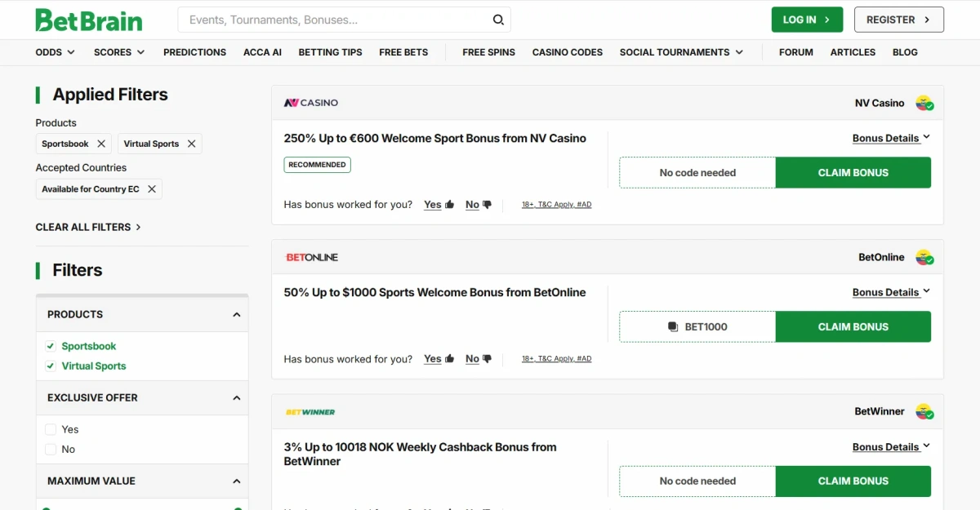
Task: Click the BetBrain logo
Action: [x=89, y=20]
